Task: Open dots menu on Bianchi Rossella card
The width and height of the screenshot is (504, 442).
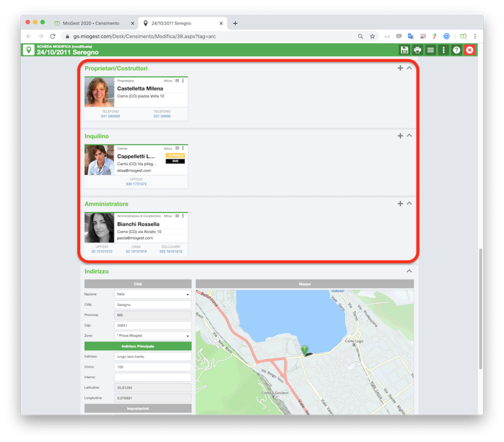Action: pyautogui.click(x=183, y=216)
